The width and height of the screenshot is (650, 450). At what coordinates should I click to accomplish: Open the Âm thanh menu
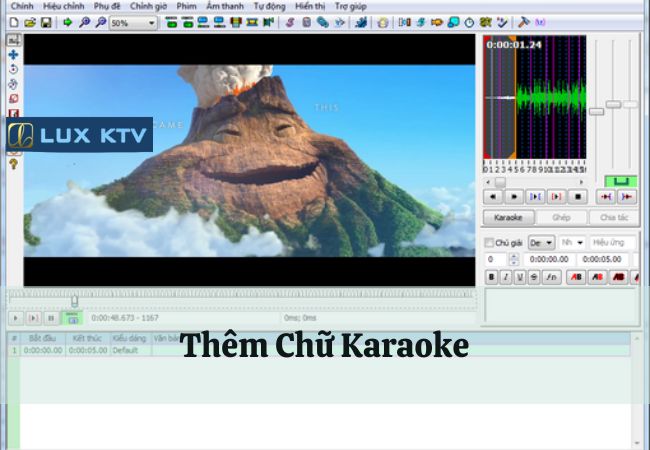(225, 6)
